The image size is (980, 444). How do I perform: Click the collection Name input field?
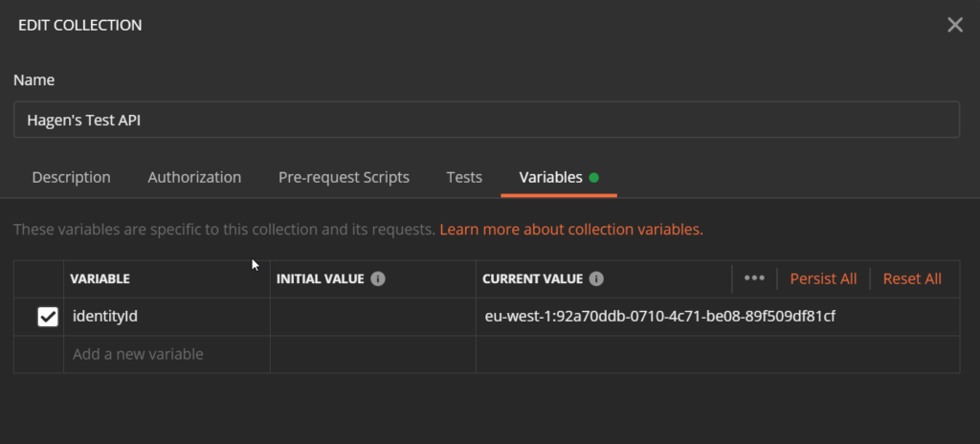[486, 120]
